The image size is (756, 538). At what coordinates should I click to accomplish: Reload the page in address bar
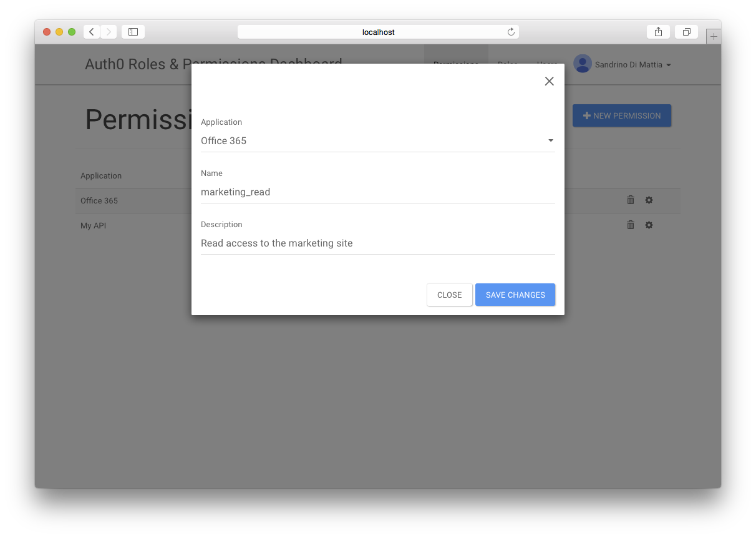point(511,32)
